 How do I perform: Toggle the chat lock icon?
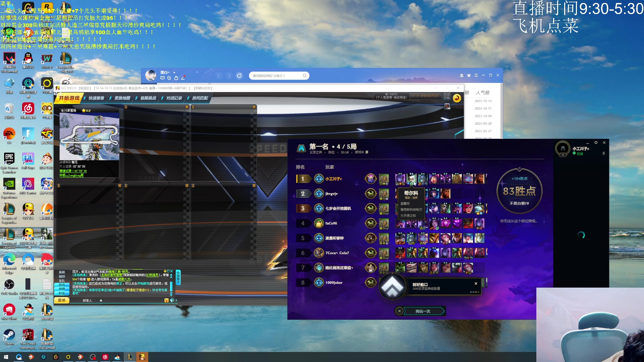pyautogui.click(x=165, y=271)
